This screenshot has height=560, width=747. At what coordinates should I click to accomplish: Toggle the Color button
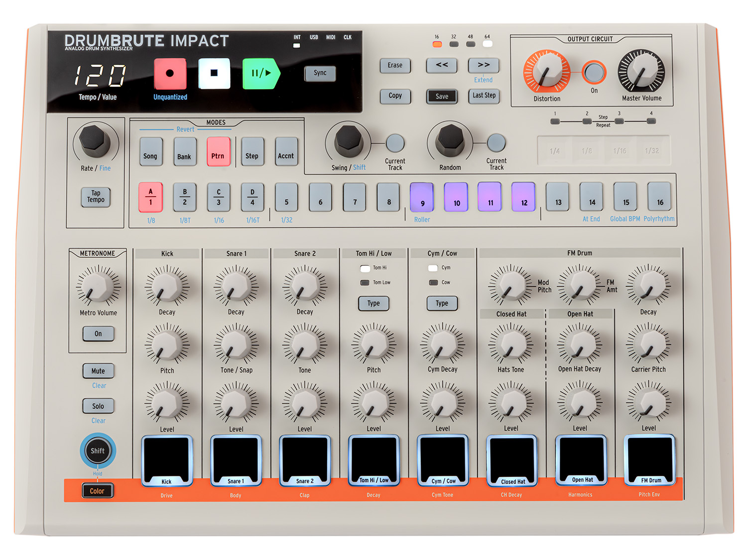coord(98,491)
